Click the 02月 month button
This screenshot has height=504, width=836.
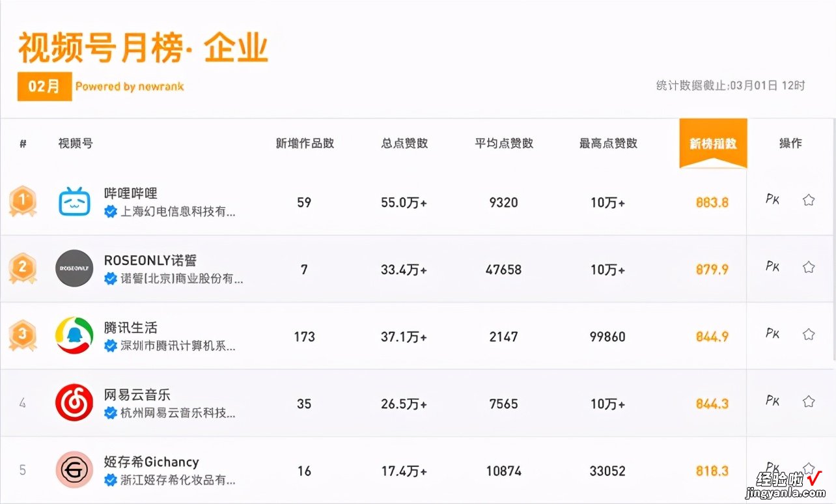[44, 86]
